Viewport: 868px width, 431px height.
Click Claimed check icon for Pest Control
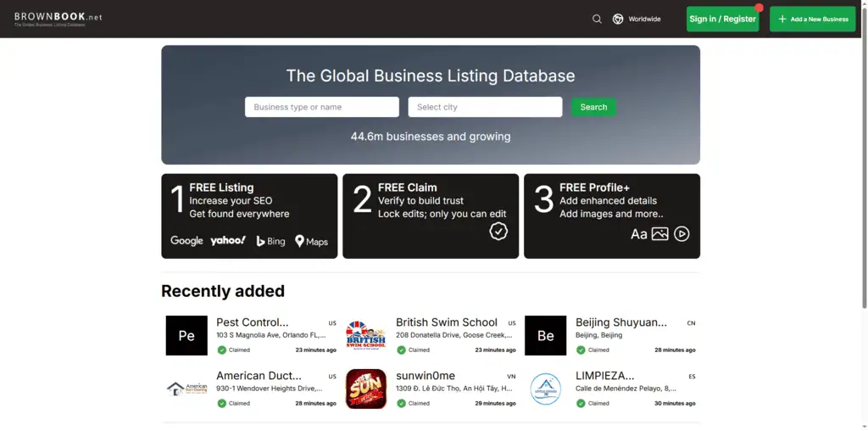[x=222, y=350]
